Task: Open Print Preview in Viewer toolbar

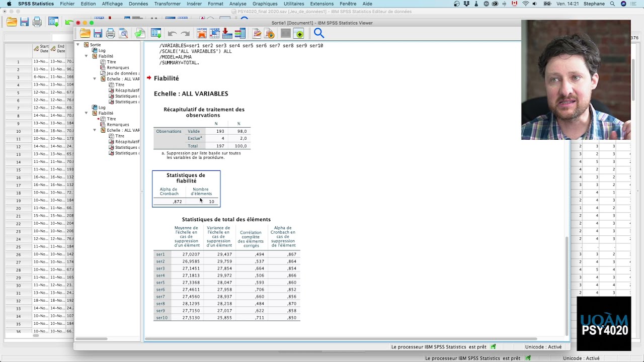Action: tap(123, 34)
